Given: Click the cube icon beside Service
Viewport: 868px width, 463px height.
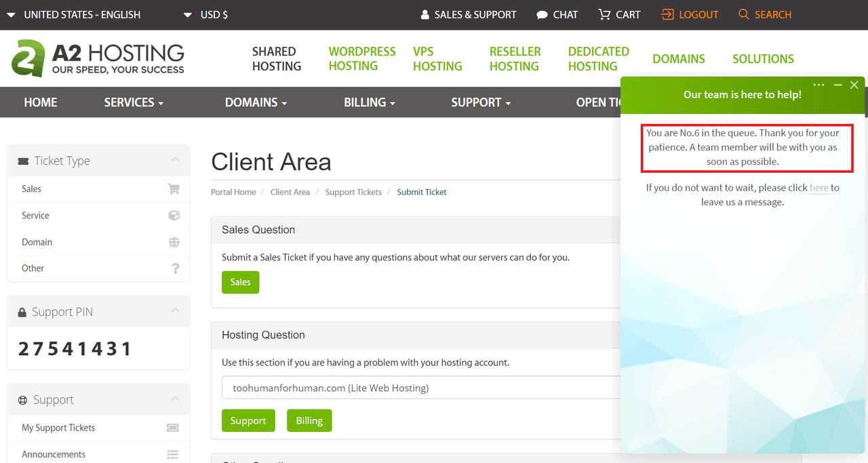Looking at the screenshot, I should 174,216.
